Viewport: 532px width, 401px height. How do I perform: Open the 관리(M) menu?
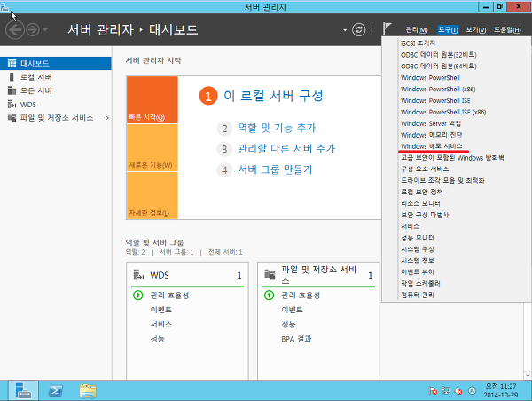coord(417,30)
